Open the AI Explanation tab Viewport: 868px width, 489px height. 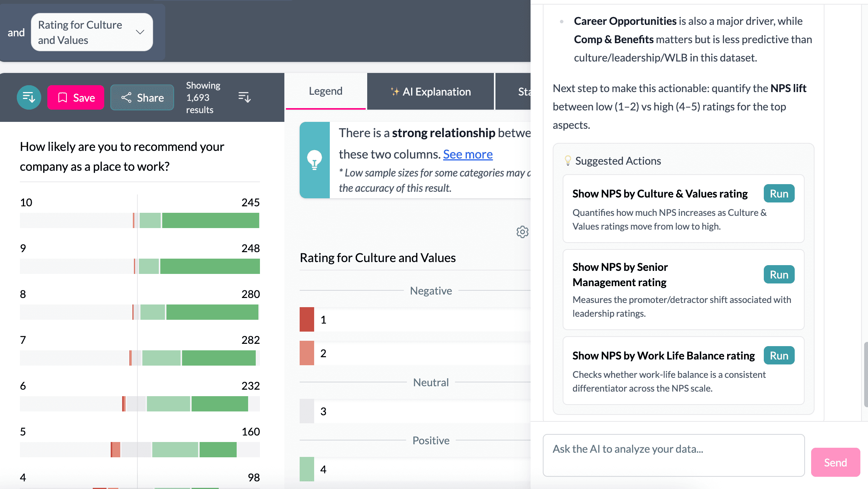(x=431, y=91)
